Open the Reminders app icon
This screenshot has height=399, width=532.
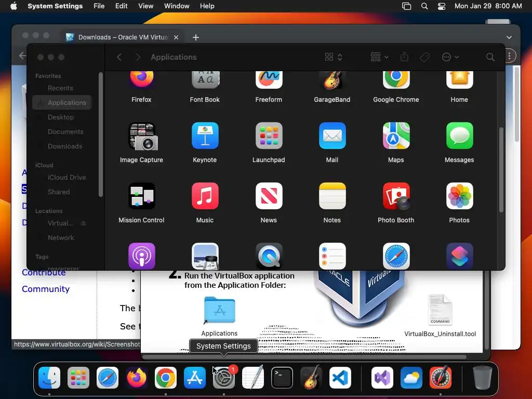pos(332,256)
